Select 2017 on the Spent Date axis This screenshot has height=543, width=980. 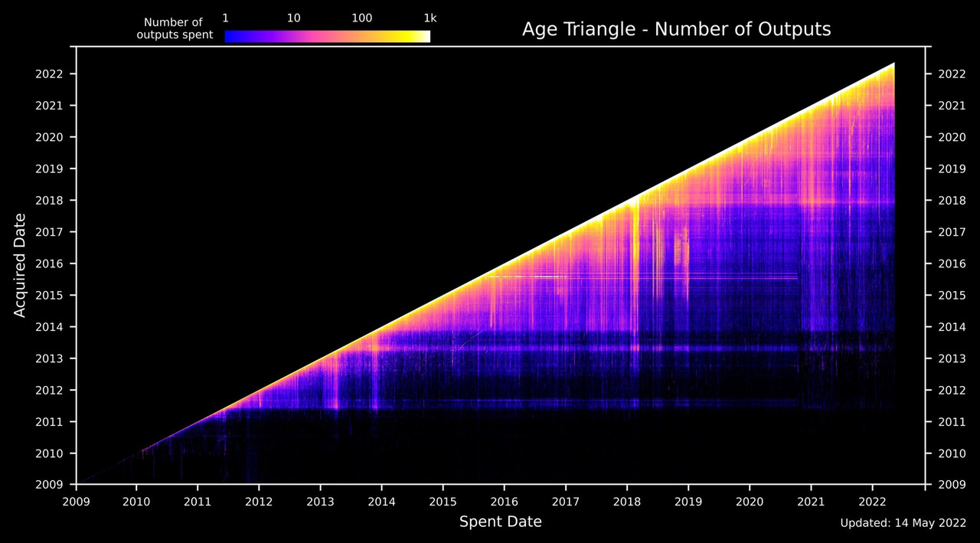[x=565, y=501]
